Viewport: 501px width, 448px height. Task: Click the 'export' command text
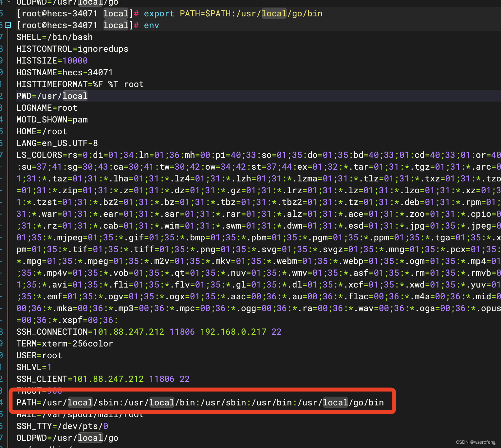[159, 14]
